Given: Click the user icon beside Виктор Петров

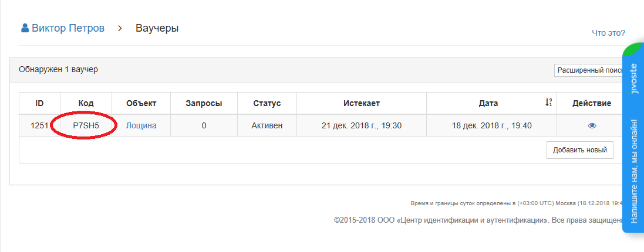Looking at the screenshot, I should pos(25,28).
